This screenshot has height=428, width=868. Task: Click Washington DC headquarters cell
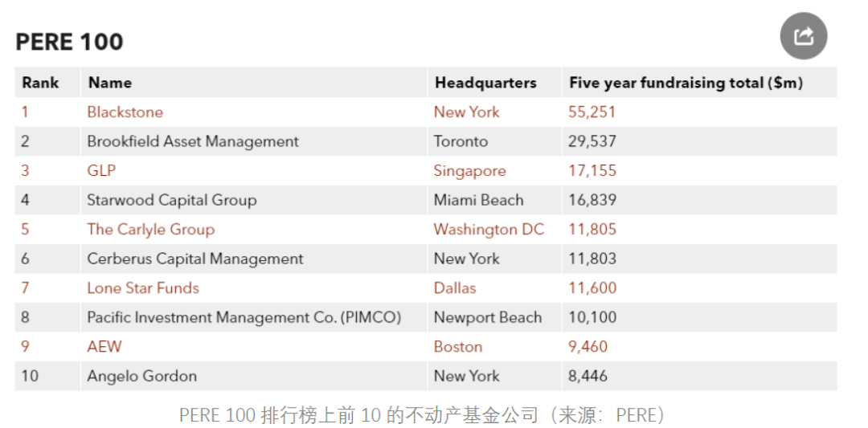pyautogui.click(x=489, y=229)
